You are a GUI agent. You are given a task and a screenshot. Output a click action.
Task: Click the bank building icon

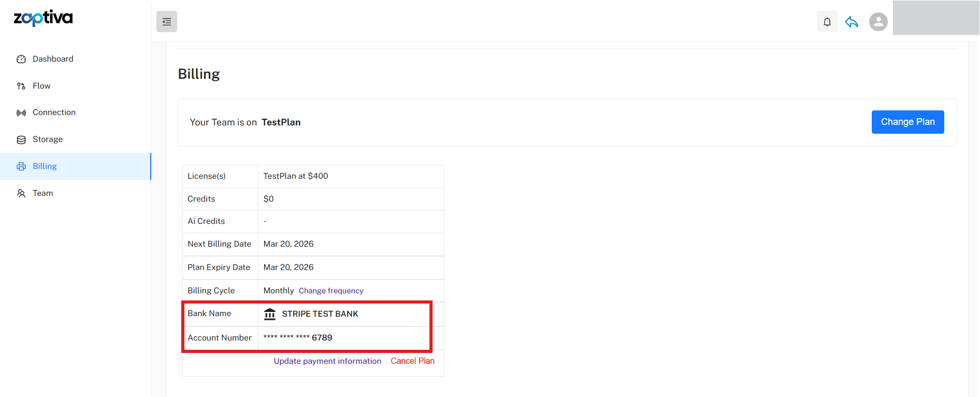pyautogui.click(x=270, y=314)
